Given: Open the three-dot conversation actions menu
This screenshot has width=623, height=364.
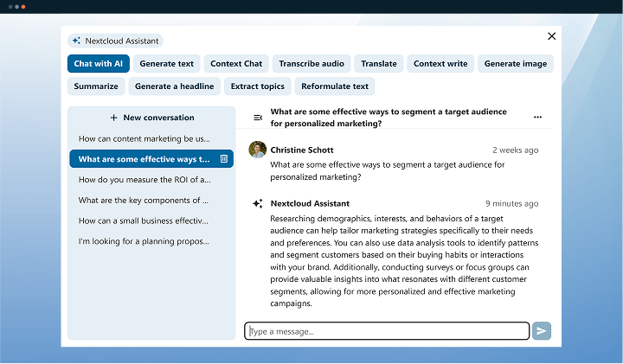Looking at the screenshot, I should coord(537,117).
